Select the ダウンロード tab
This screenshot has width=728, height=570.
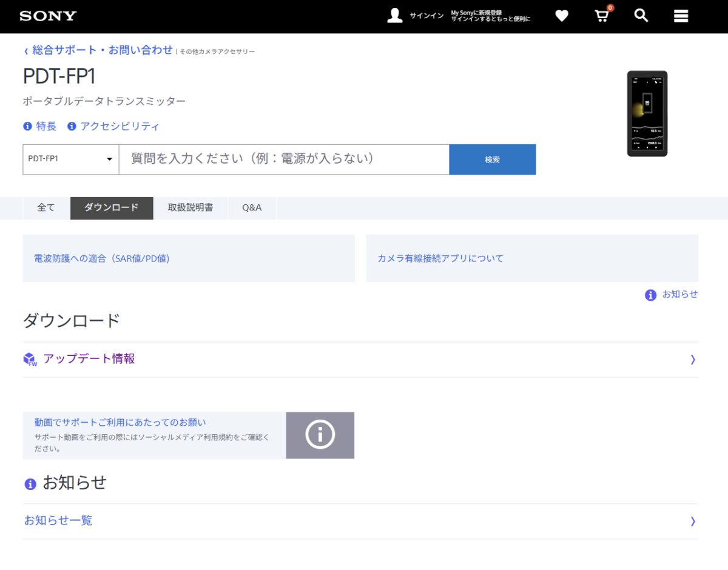click(x=112, y=207)
